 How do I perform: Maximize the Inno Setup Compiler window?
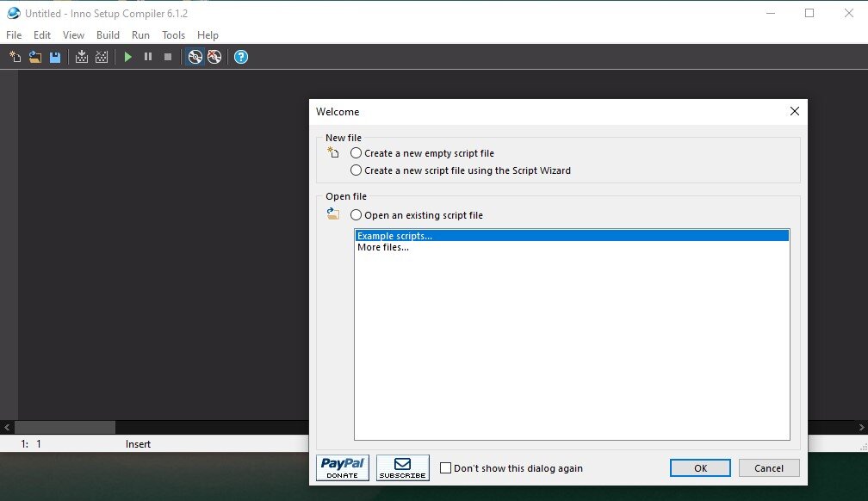coord(809,13)
